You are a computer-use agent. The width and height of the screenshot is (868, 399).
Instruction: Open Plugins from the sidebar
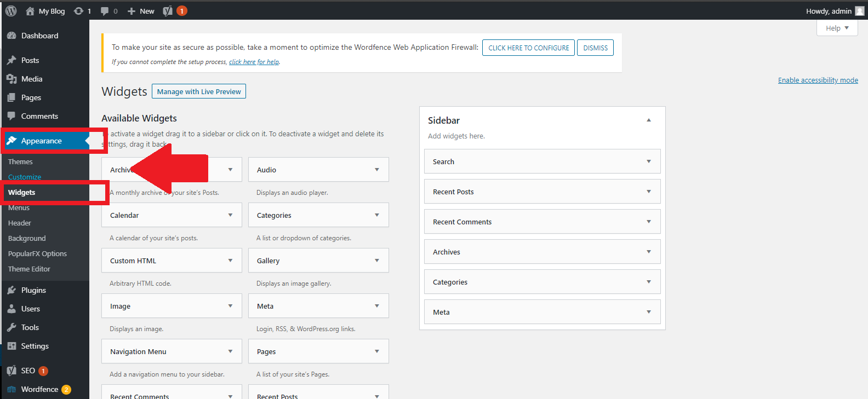(33, 290)
